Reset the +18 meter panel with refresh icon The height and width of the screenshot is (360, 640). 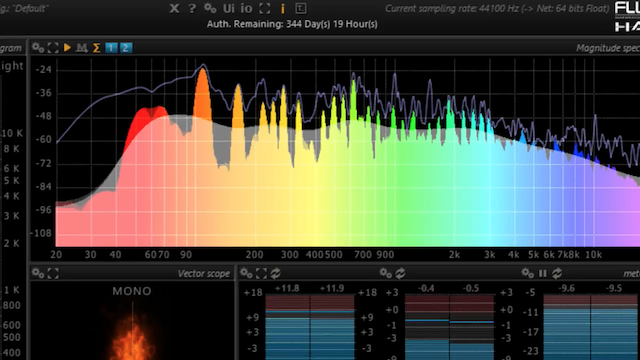coord(276,273)
